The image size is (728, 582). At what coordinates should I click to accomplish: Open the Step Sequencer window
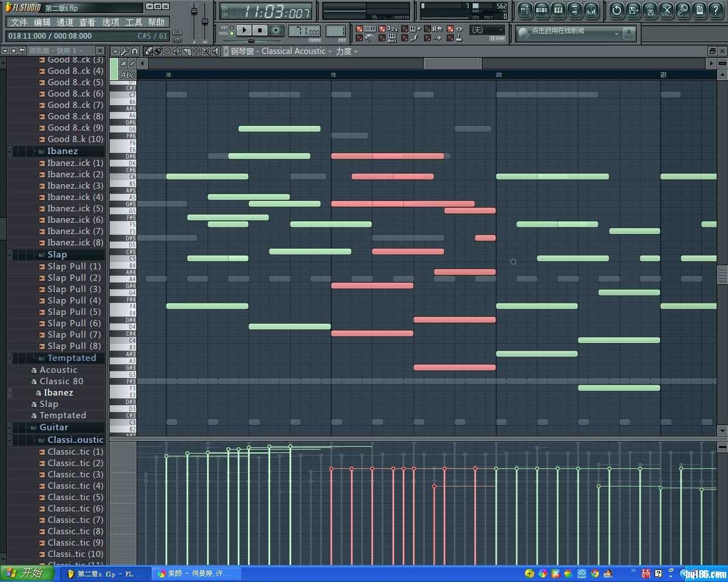pos(541,10)
